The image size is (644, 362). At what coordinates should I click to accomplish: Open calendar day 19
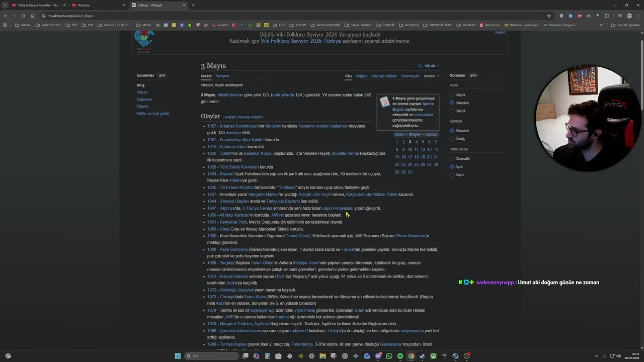coord(423,157)
